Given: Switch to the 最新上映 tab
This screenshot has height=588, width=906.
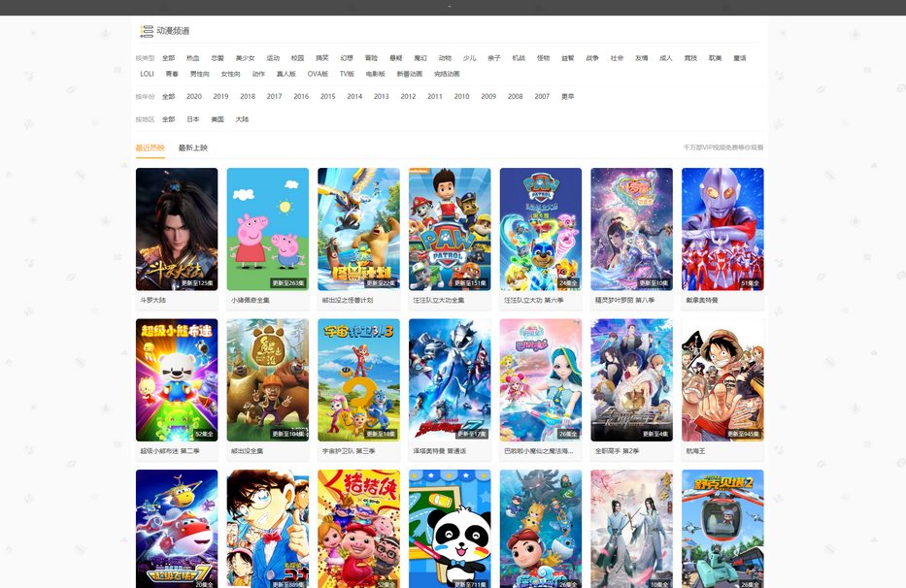Looking at the screenshot, I should [x=193, y=147].
